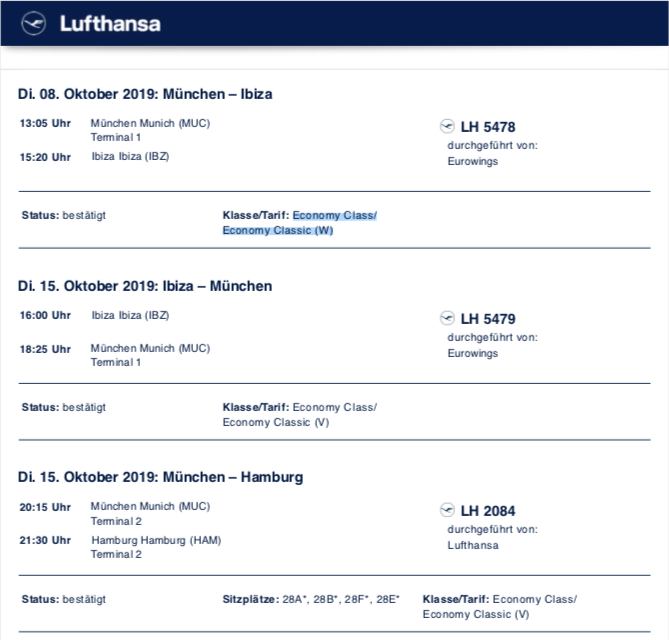
Task: Click crane icon beside LH 5479
Action: point(447,318)
